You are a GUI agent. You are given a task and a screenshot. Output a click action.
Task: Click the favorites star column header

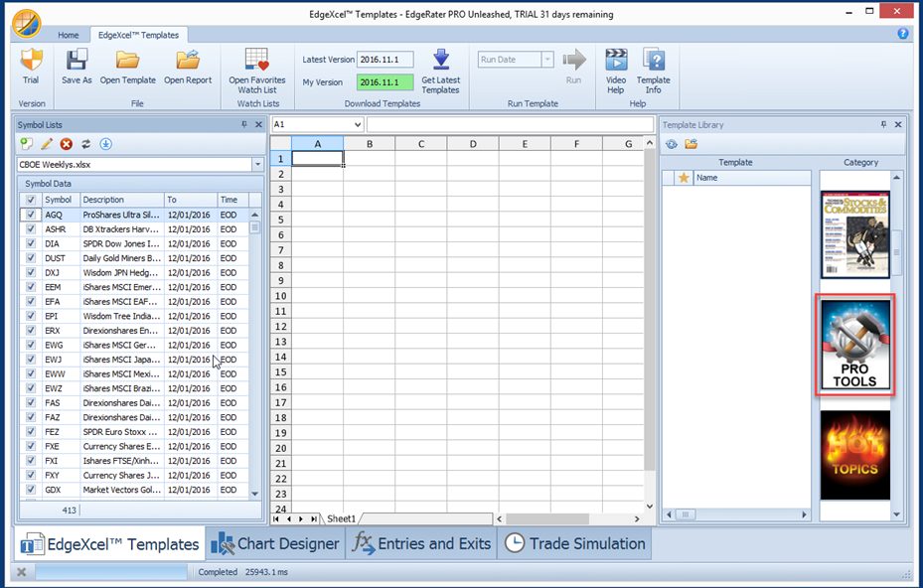click(684, 178)
